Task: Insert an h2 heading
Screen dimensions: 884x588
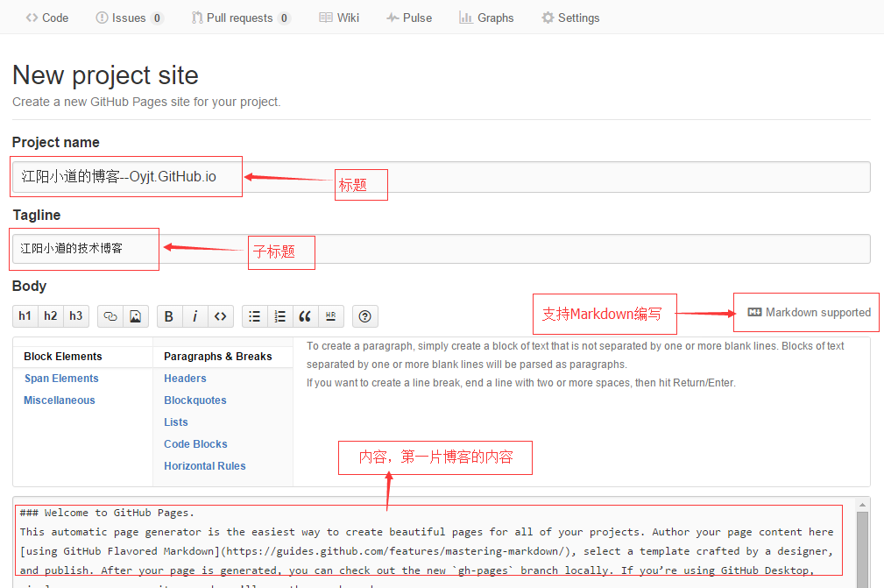Action: tap(50, 315)
